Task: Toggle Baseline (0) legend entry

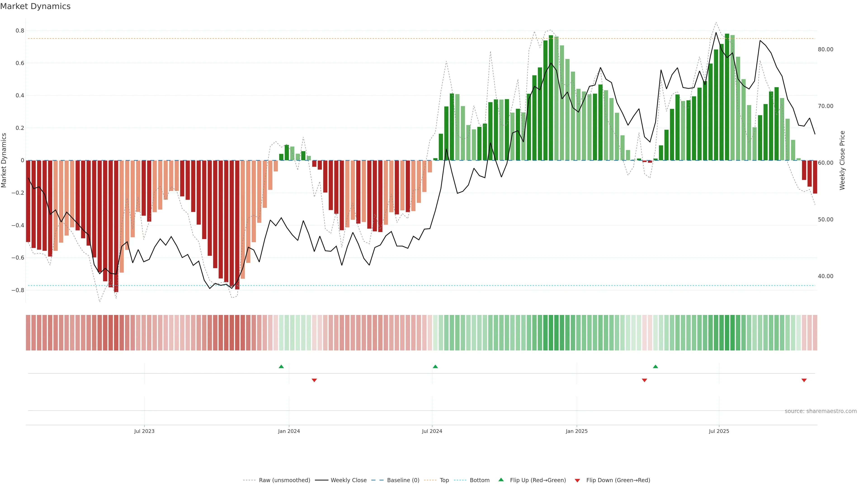Action: (403, 480)
